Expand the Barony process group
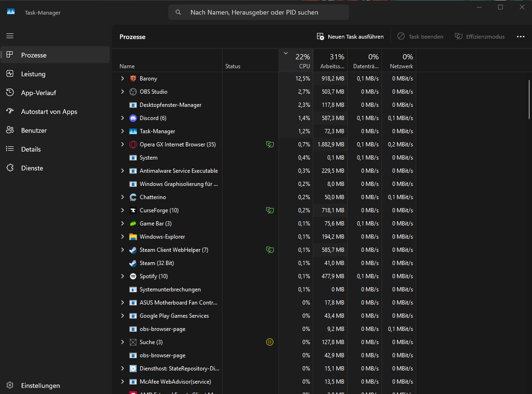532x394 pixels. coord(122,79)
